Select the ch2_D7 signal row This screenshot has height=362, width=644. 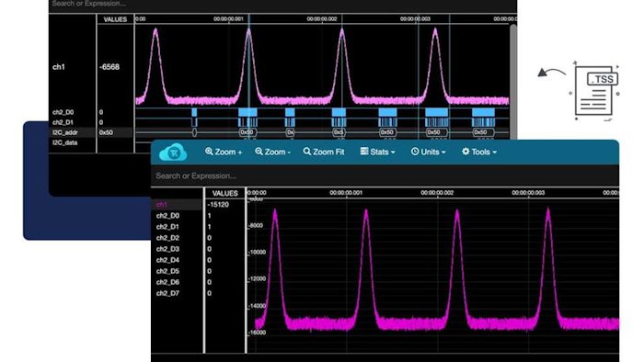click(167, 293)
